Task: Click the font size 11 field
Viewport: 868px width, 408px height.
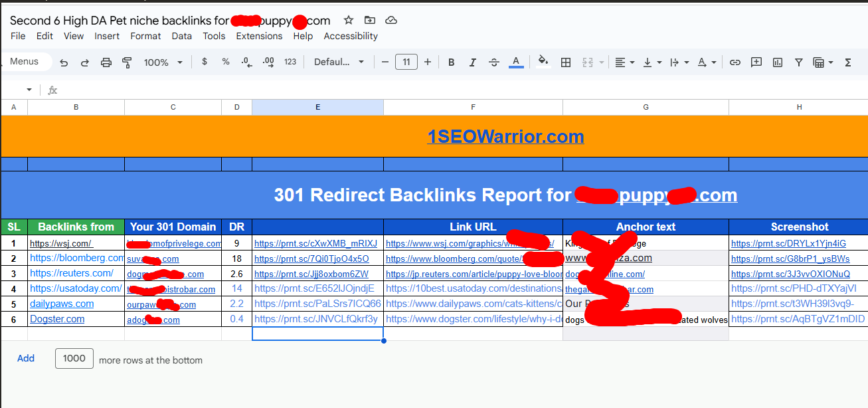Action: pyautogui.click(x=406, y=62)
